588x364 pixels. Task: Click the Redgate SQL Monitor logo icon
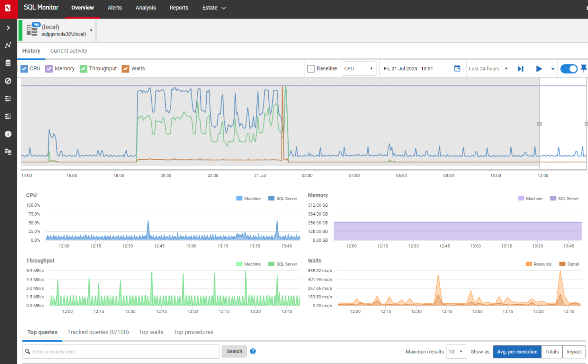pos(8,8)
